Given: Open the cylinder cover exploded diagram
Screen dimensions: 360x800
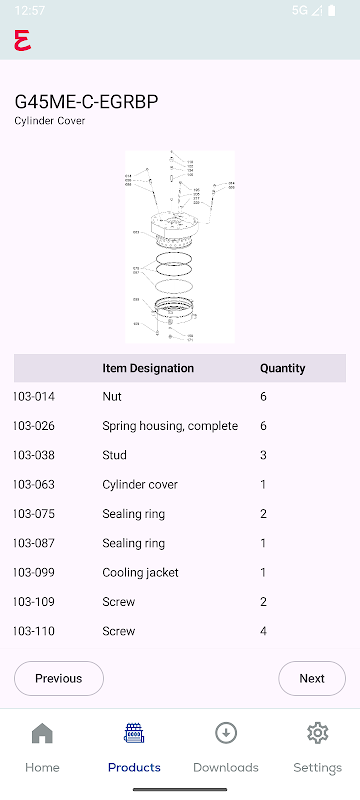Looking at the screenshot, I should 180,246.
